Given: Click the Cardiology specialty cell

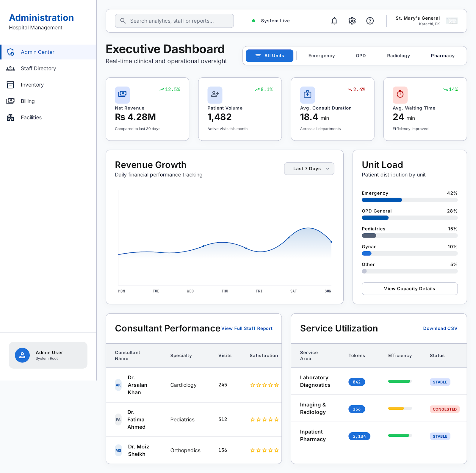Looking at the screenshot, I should 184,385.
